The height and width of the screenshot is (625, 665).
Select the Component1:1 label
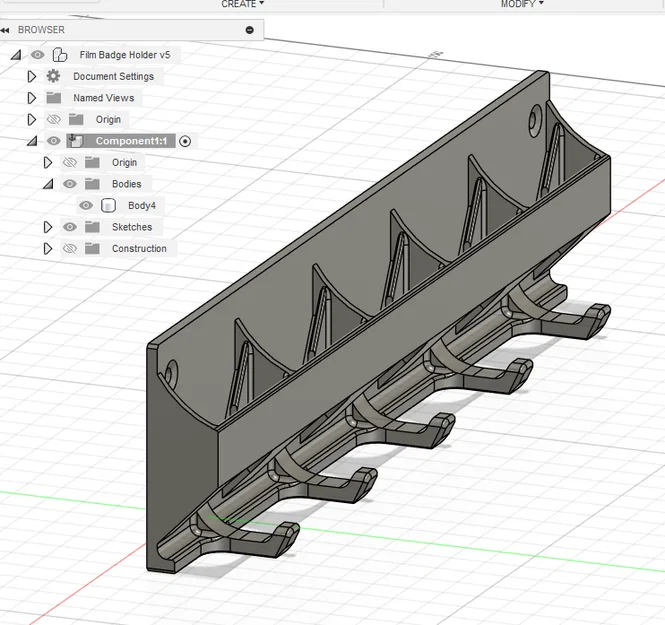click(131, 141)
